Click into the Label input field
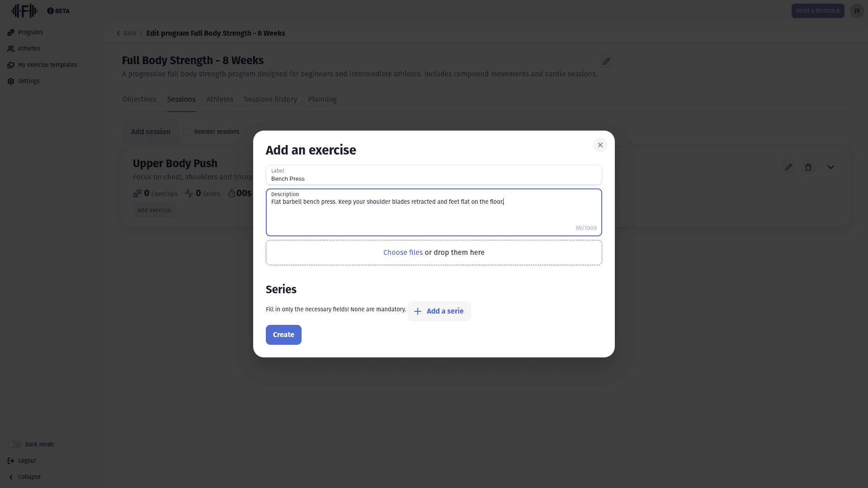868x488 pixels. click(x=434, y=178)
